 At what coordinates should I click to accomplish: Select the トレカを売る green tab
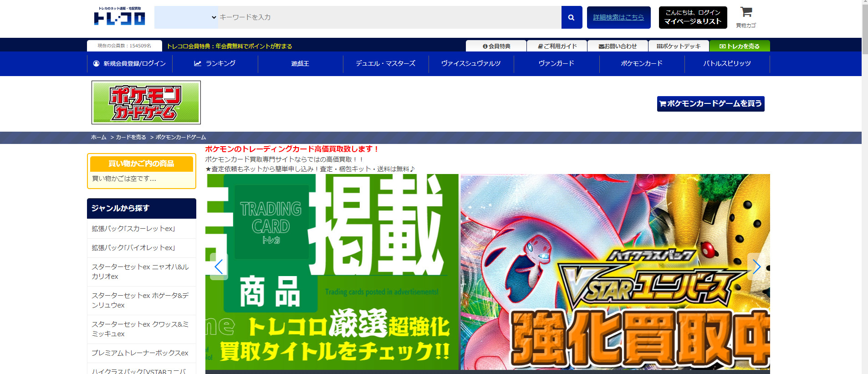click(740, 46)
